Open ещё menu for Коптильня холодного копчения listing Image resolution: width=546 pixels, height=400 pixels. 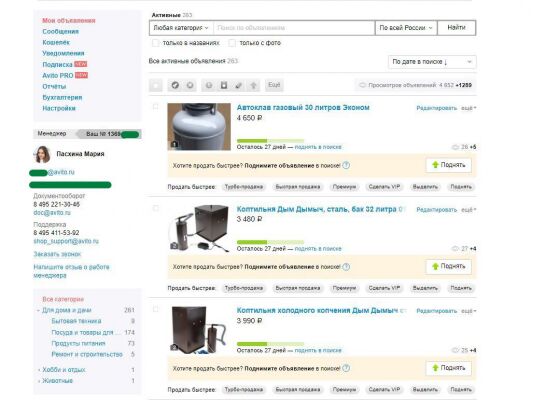click(x=469, y=311)
